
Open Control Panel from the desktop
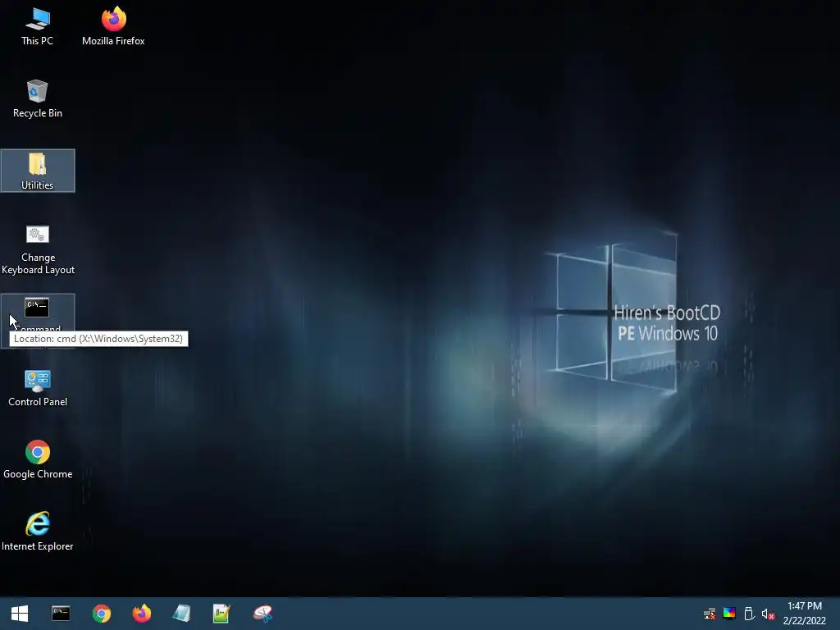pyautogui.click(x=38, y=388)
